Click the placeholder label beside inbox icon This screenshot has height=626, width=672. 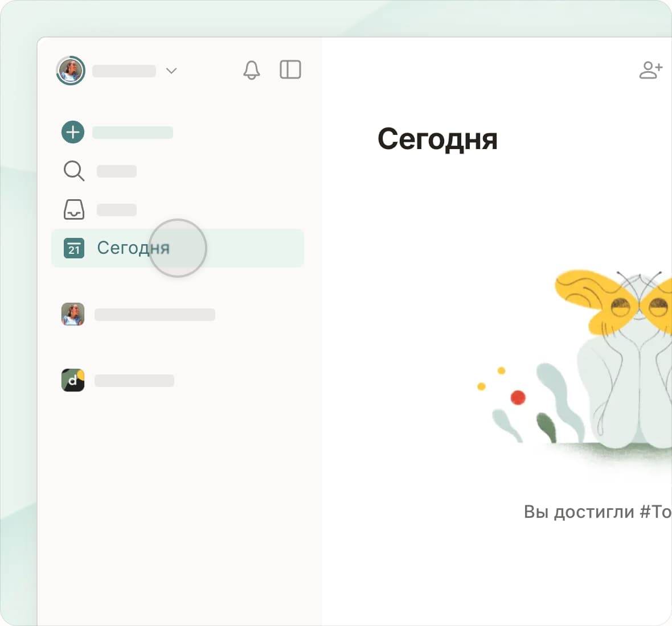pos(117,210)
